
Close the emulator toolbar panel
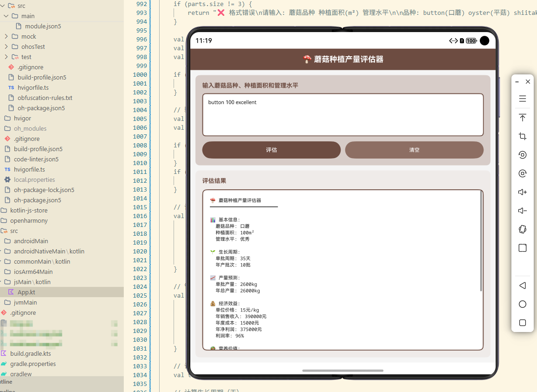[528, 81]
